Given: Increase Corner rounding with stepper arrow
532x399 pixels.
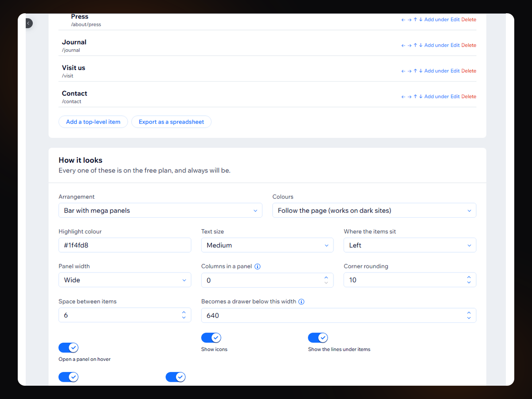Looking at the screenshot, I should coord(469,278).
